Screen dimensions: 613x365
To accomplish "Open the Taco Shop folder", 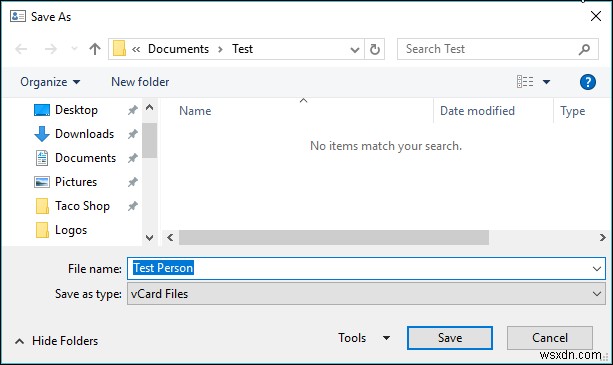I will pos(82,206).
